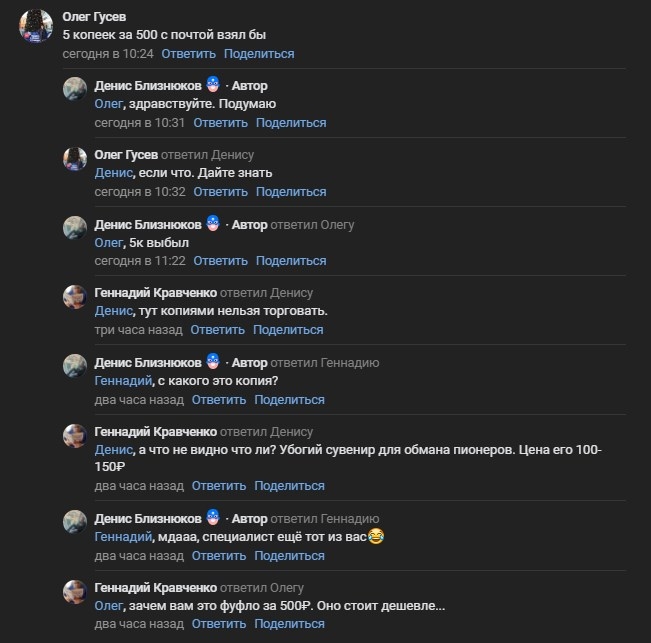Click badge icon beside Денис Близнюков on '5к выбыл' comment
Screen dimensions: 651x643
213,224
